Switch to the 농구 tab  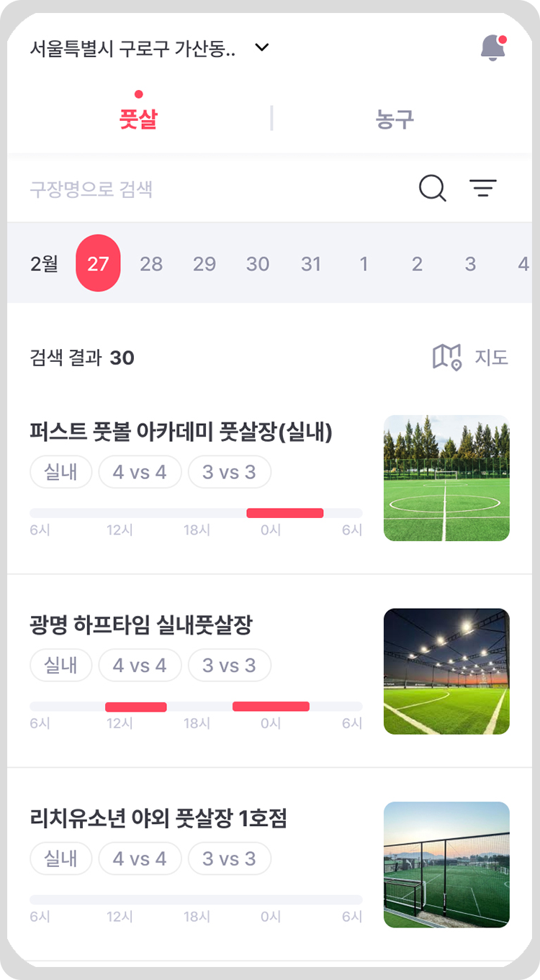tap(395, 119)
